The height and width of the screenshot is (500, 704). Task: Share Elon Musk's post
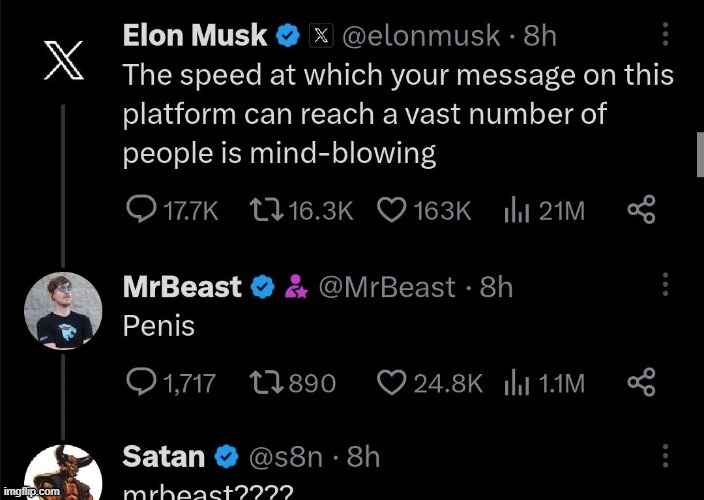tap(640, 210)
